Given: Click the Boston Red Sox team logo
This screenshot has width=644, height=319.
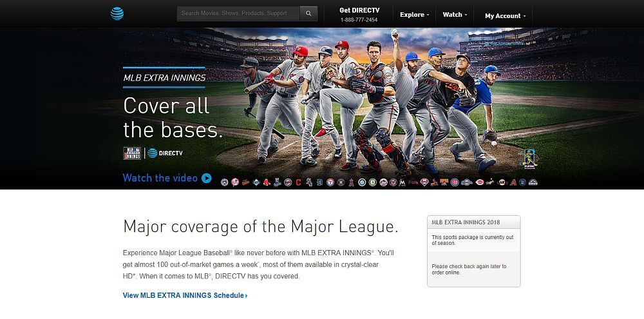Looking at the screenshot, I should point(267,182).
